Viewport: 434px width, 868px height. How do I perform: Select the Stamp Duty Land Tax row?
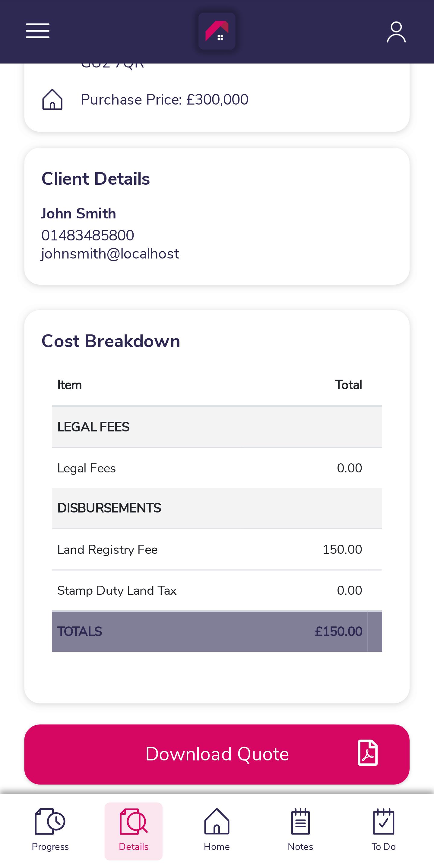coord(217,590)
